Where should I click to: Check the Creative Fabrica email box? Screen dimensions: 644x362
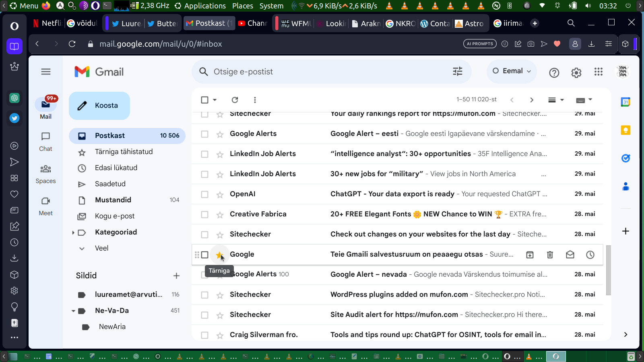[x=205, y=214]
